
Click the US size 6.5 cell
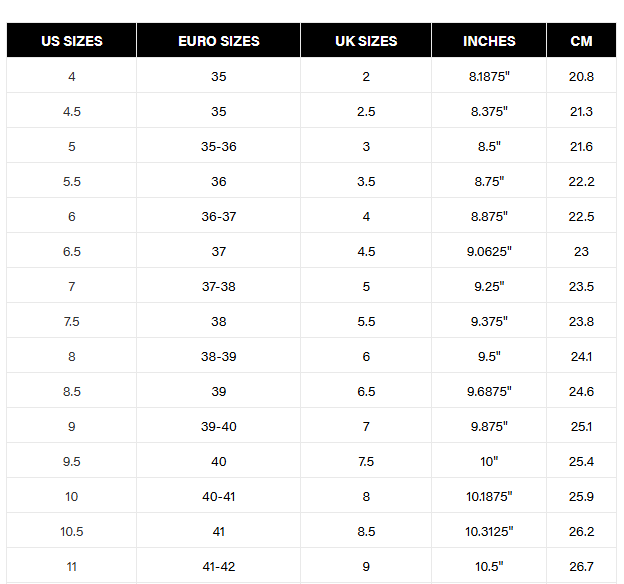[x=72, y=251]
